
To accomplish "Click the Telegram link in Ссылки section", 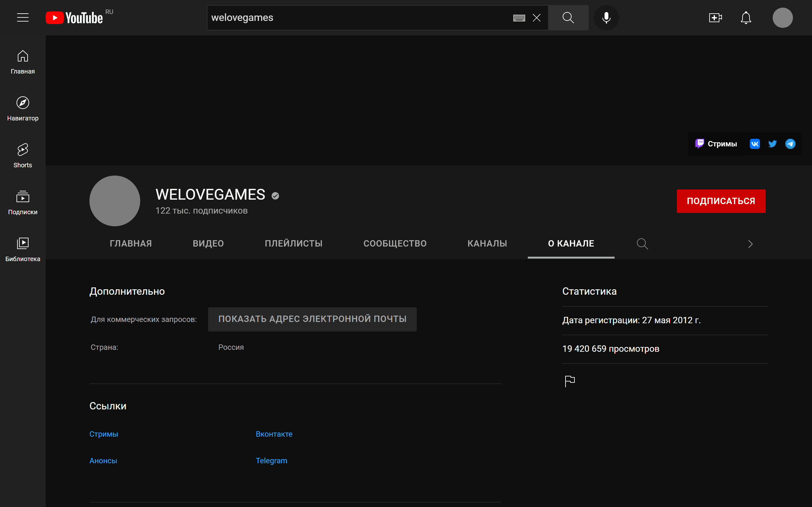I will click(x=271, y=460).
